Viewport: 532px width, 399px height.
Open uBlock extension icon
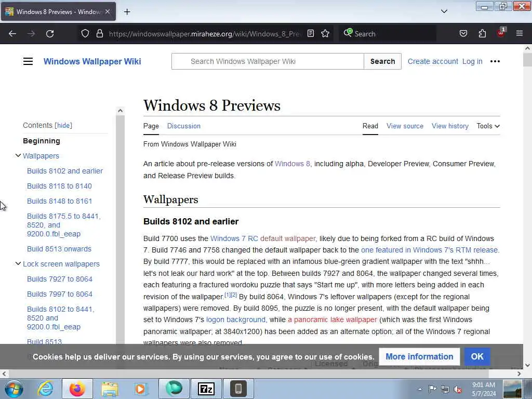[501, 33]
